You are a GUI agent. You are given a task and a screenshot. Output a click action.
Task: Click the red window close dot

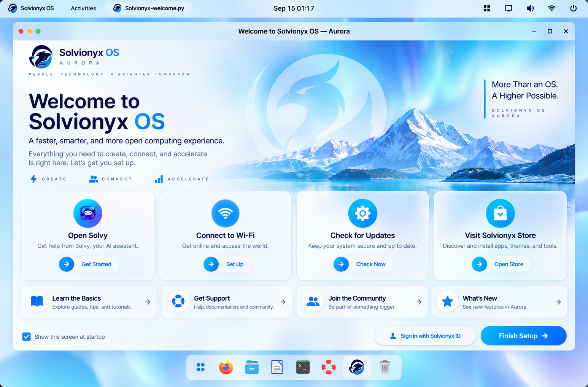click(21, 31)
